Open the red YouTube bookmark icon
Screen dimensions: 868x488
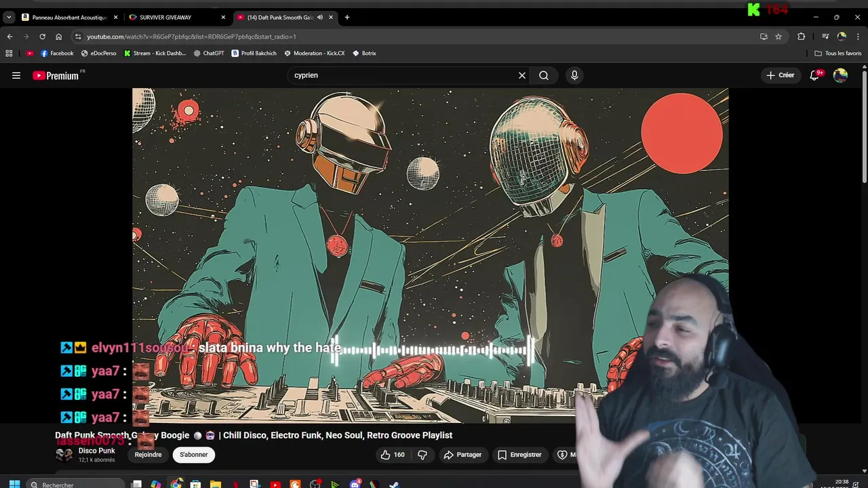click(29, 53)
